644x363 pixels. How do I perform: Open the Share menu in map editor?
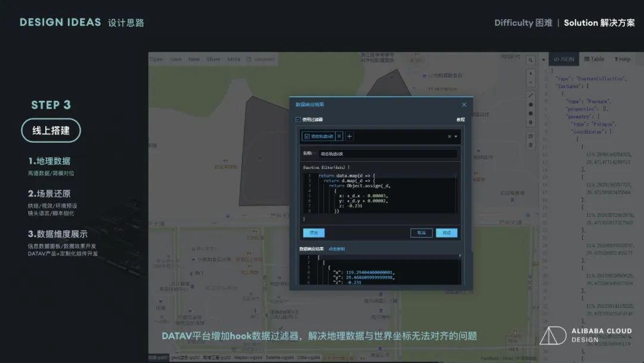[213, 59]
